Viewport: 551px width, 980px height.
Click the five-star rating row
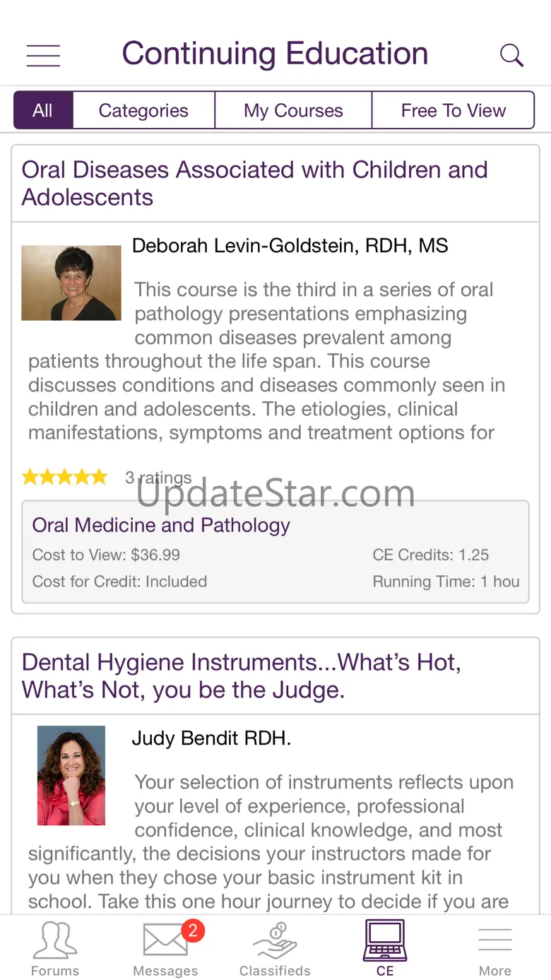[65, 478]
